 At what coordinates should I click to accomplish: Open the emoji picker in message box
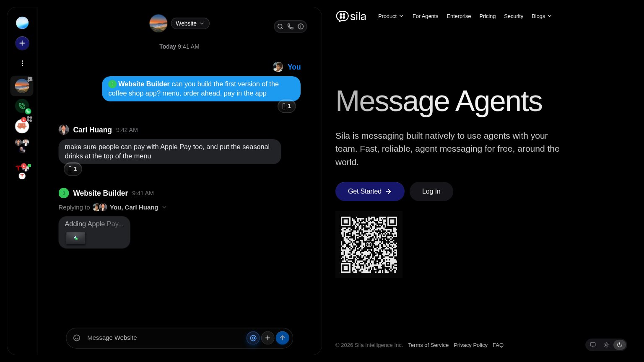pos(77,338)
